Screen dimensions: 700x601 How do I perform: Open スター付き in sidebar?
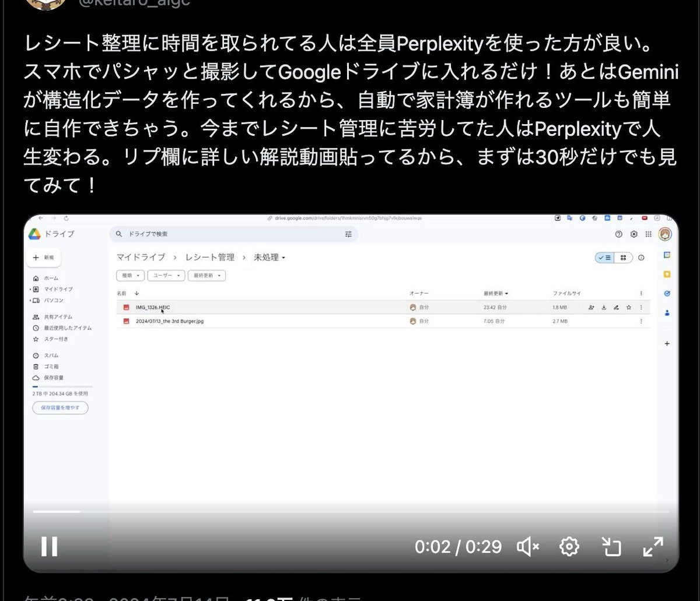[51, 339]
